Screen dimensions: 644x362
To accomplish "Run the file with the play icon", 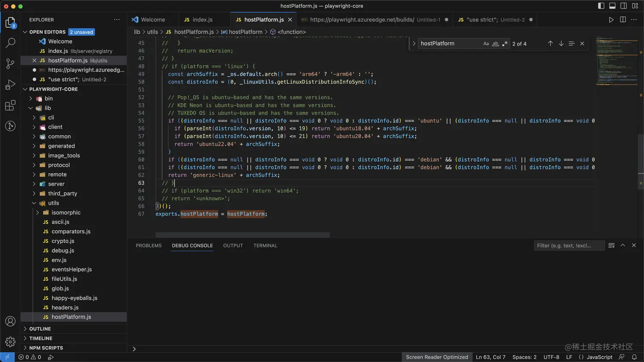I will 611,20.
